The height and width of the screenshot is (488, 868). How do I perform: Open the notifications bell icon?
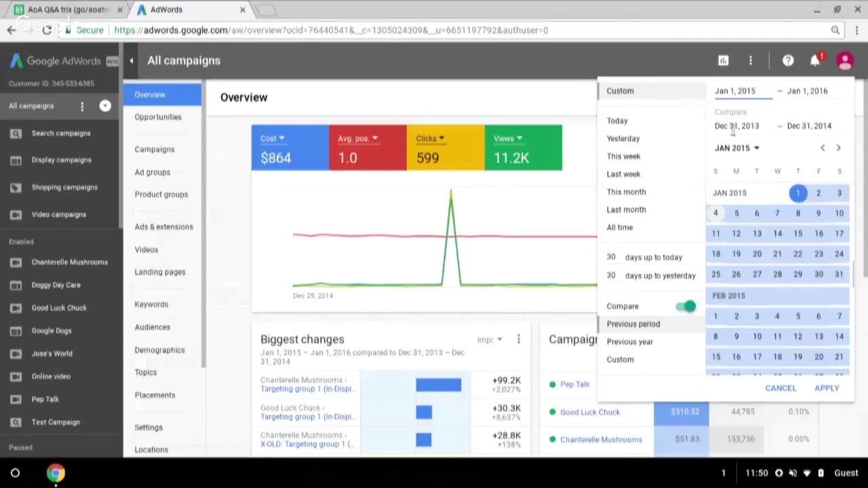point(815,61)
